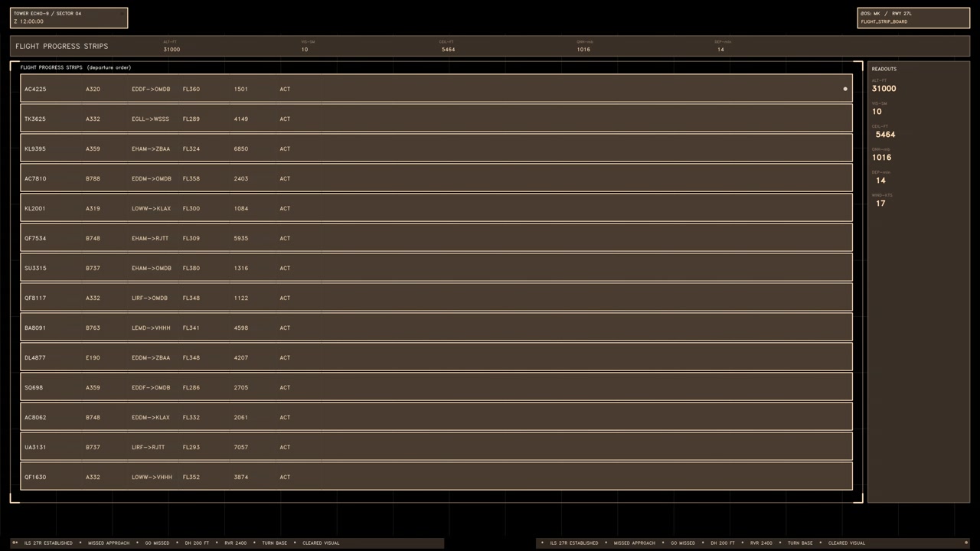Viewport: 980px width, 551px height.
Task: Click the RWY 27L runway label
Action: (x=902, y=14)
